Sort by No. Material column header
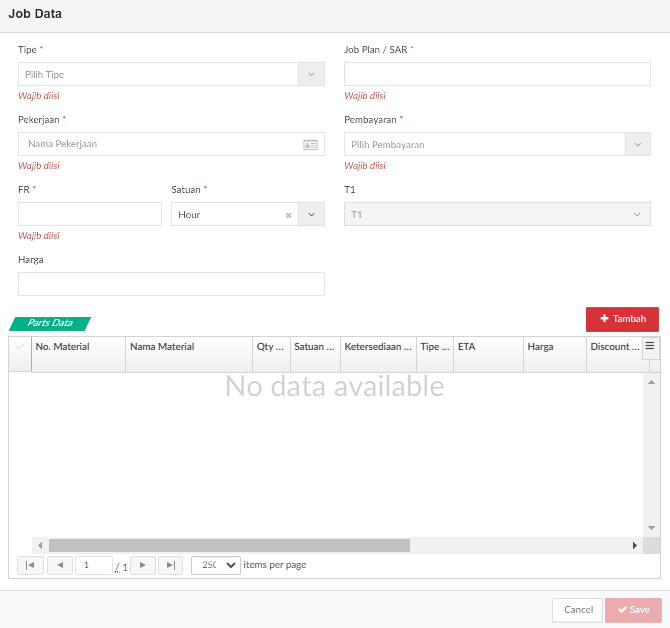The image size is (670, 628). pyautogui.click(x=79, y=354)
